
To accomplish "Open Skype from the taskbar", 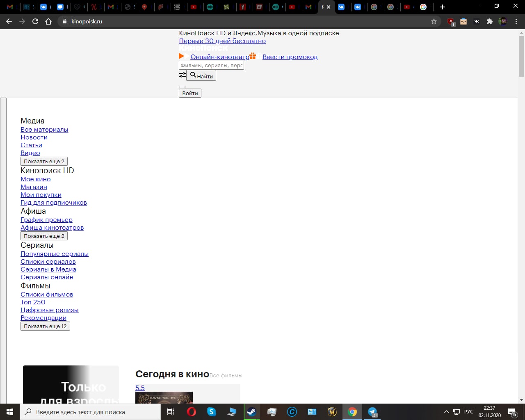I will pyautogui.click(x=212, y=412).
